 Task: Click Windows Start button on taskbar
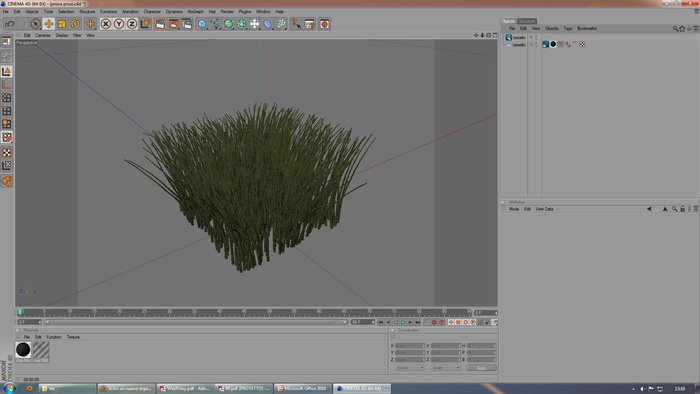click(9, 388)
